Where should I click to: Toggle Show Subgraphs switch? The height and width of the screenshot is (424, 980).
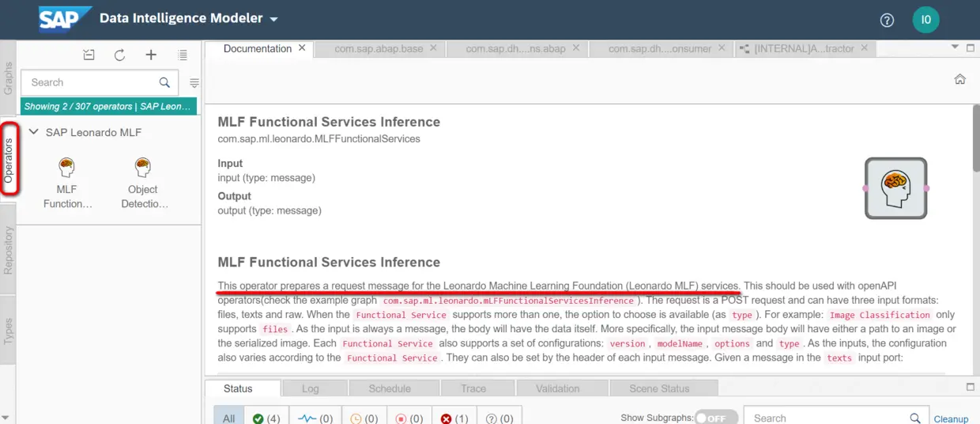click(716, 418)
